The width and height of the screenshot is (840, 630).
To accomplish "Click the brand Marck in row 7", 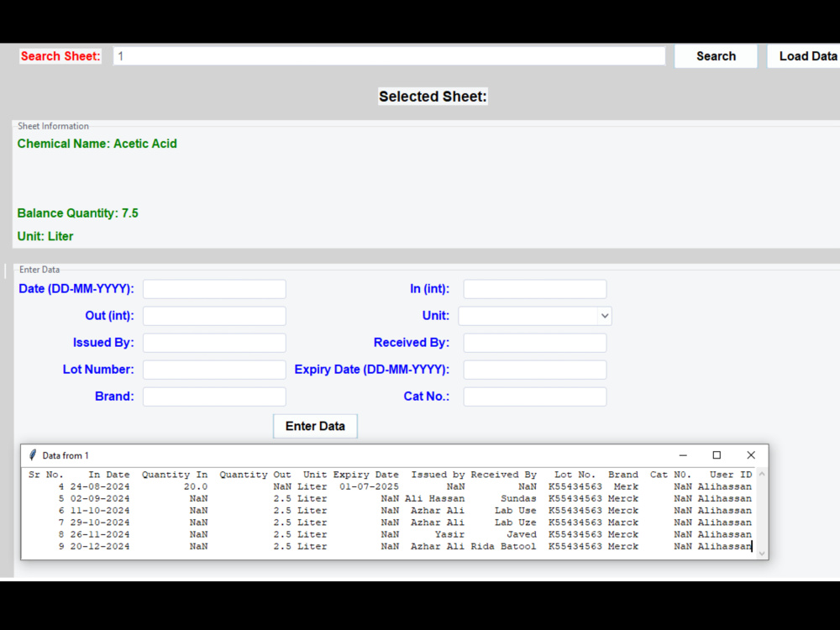I will [623, 522].
